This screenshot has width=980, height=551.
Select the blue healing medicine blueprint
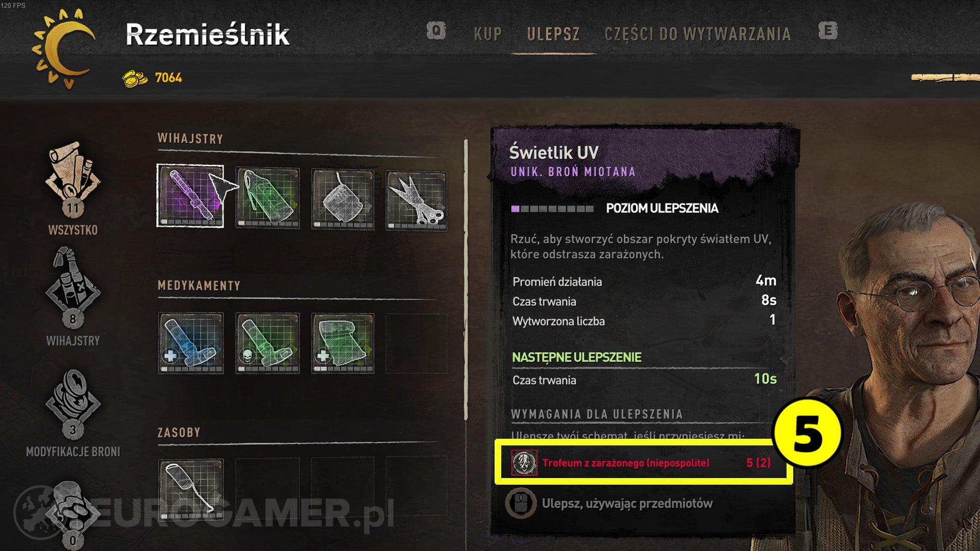(190, 343)
